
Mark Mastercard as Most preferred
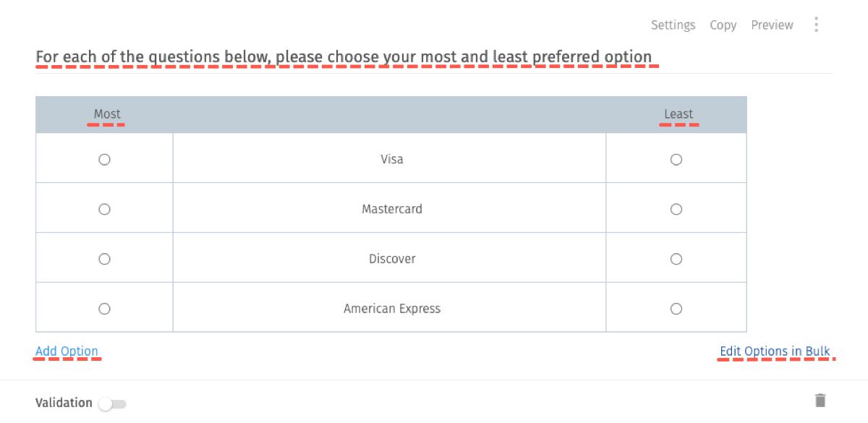coord(103,209)
